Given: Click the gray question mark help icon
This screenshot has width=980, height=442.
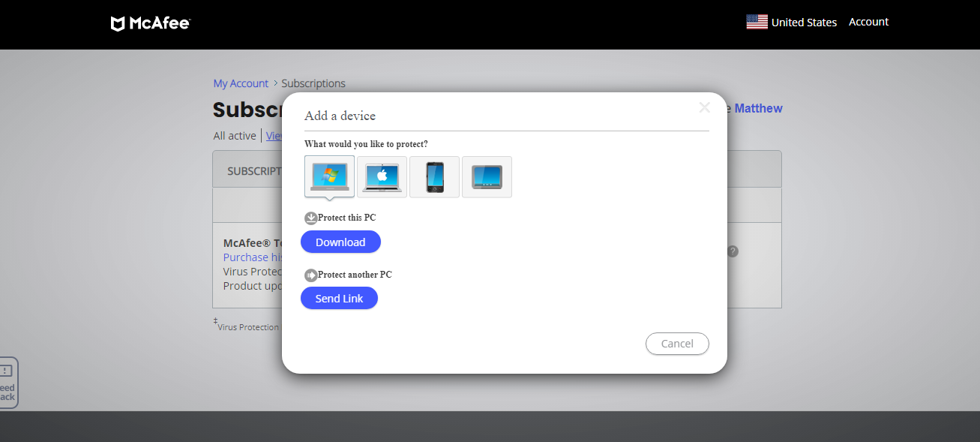Looking at the screenshot, I should 733,251.
